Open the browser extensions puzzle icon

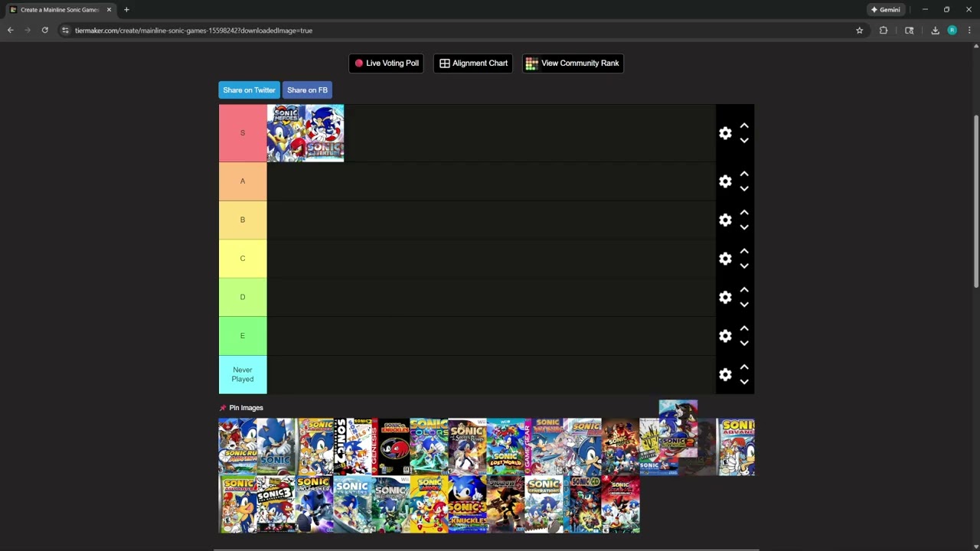click(x=884, y=31)
